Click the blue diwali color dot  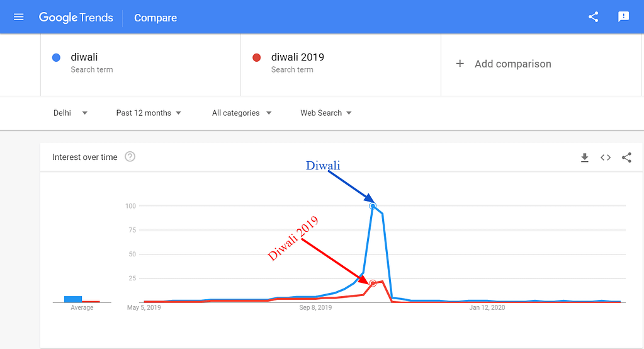56,57
